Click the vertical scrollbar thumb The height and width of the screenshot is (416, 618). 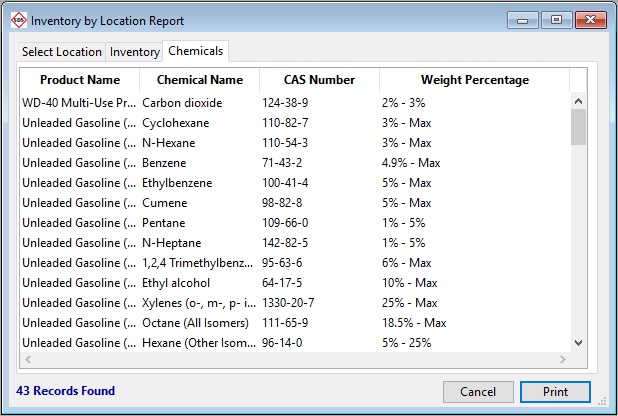tap(577, 128)
